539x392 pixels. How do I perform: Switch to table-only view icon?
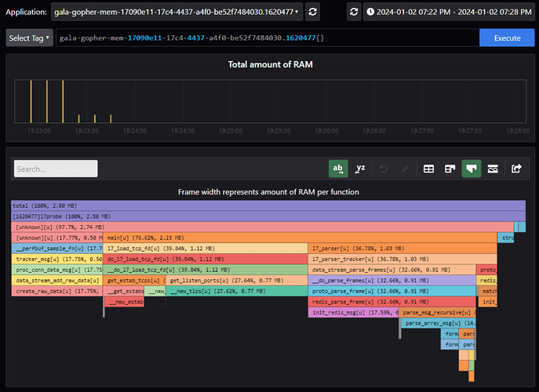click(428, 168)
